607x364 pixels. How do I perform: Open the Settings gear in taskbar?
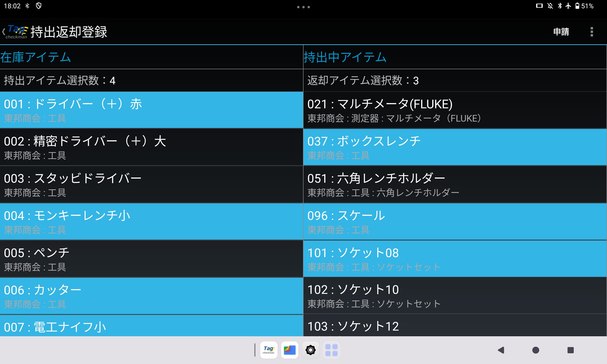[x=310, y=350]
